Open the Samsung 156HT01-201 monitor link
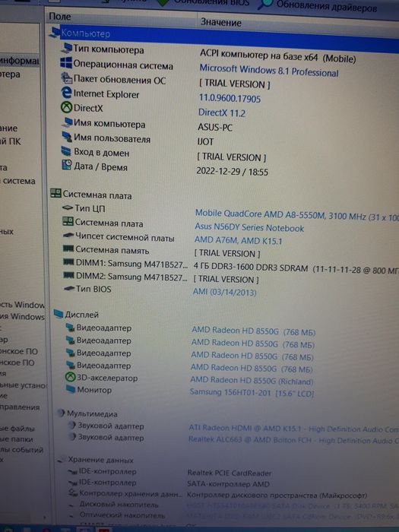The width and height of the screenshot is (399, 532). tap(252, 393)
